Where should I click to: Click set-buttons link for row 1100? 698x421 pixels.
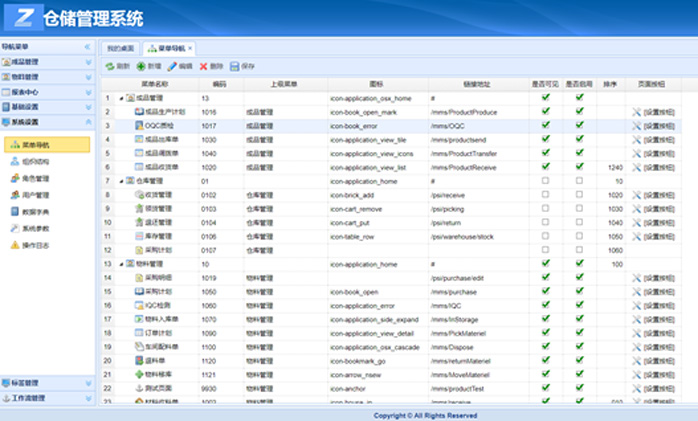(659, 347)
